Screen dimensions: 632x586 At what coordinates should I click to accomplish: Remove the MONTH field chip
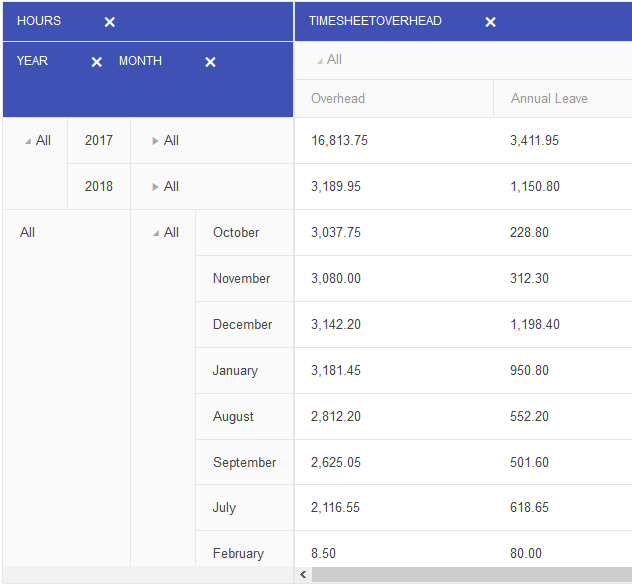point(210,62)
